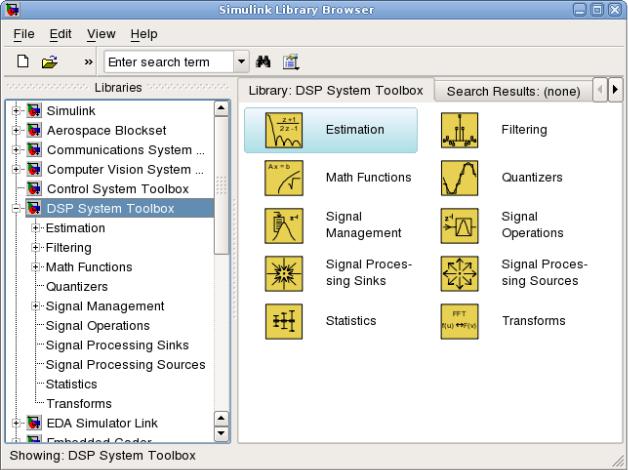The height and width of the screenshot is (470, 628).
Task: Click inside the Enter search term field
Action: pos(169,62)
